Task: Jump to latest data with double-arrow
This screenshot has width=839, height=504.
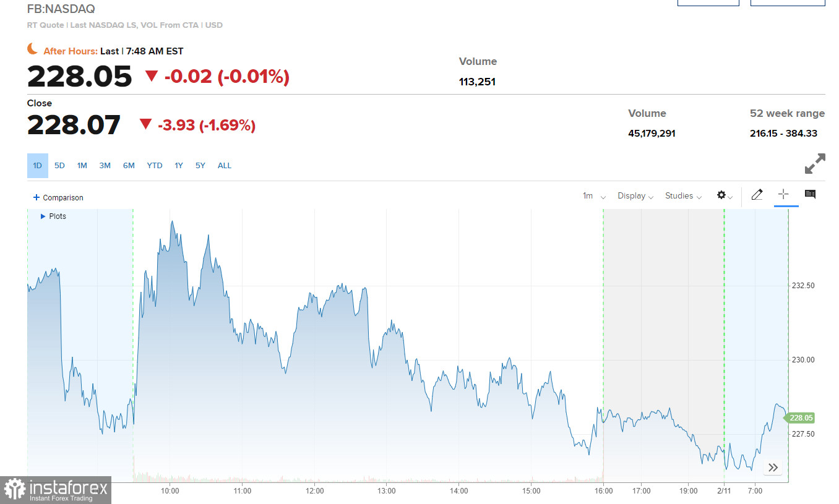Action: [x=773, y=468]
